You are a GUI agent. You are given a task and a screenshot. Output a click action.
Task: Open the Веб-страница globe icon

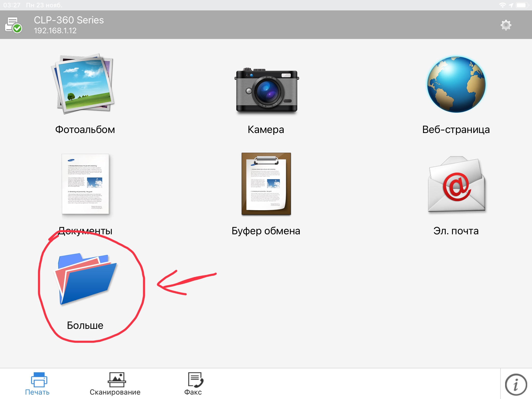[456, 85]
